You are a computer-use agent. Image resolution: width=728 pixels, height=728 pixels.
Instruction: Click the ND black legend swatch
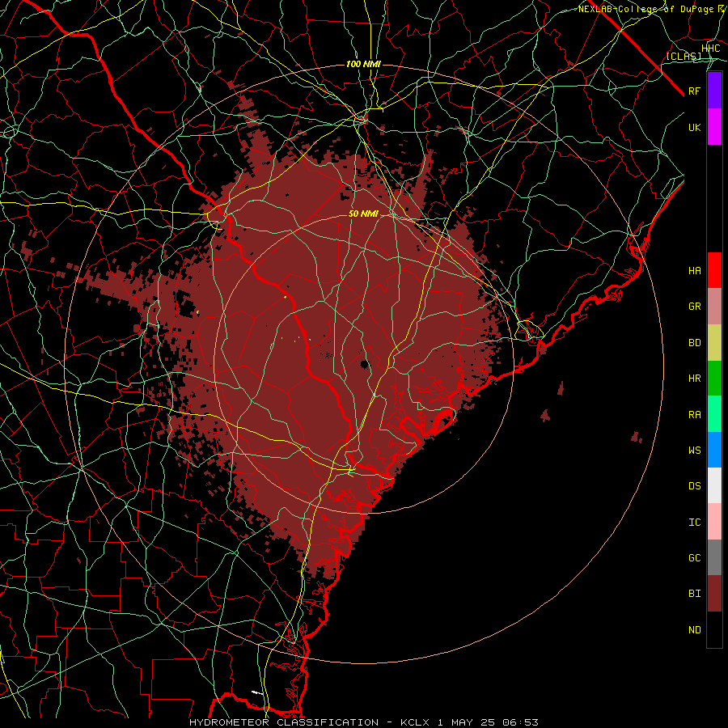[x=714, y=629]
